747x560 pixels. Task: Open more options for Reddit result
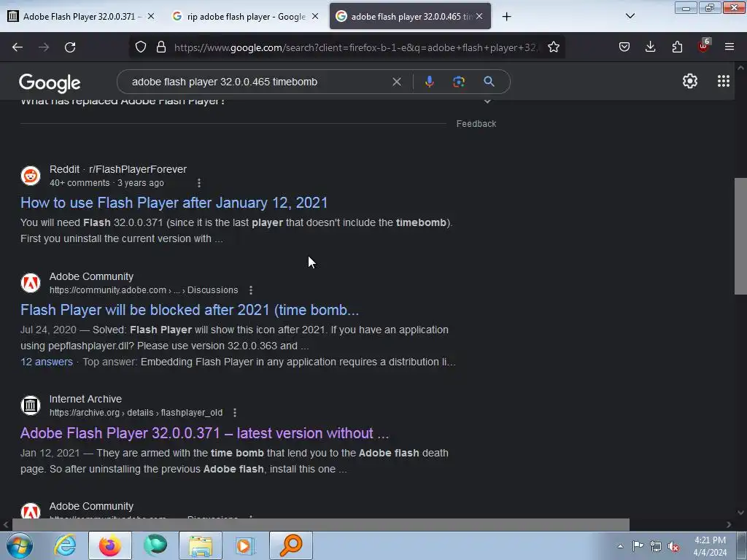coord(199,183)
